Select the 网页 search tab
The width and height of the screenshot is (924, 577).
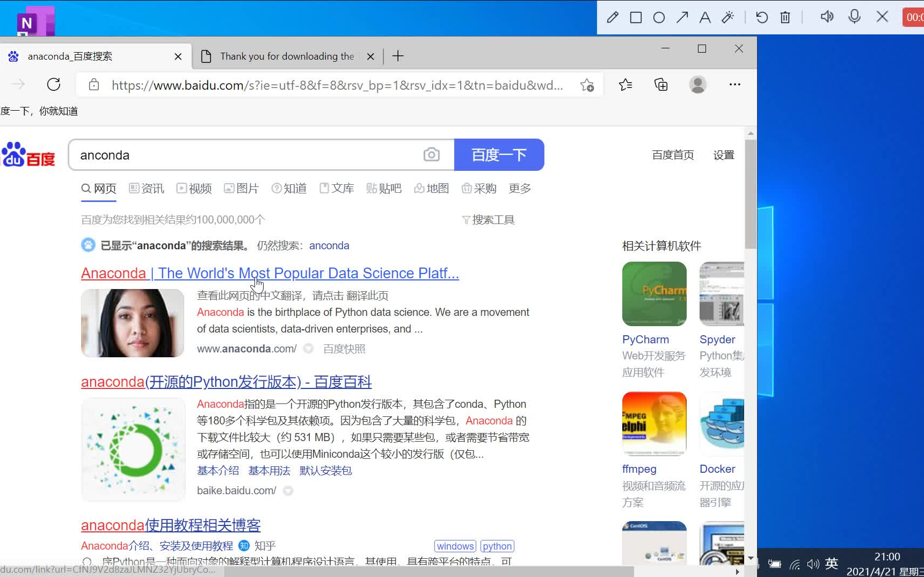tap(99, 189)
